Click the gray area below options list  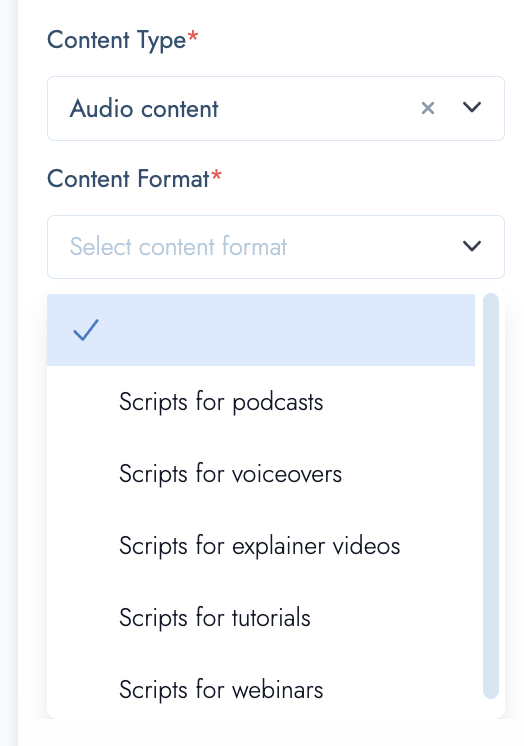(x=271, y=732)
